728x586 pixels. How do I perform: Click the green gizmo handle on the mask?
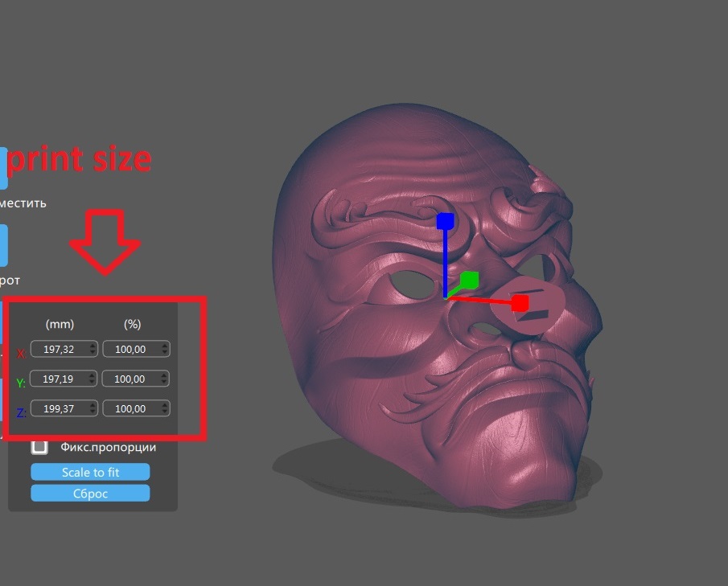pos(471,281)
